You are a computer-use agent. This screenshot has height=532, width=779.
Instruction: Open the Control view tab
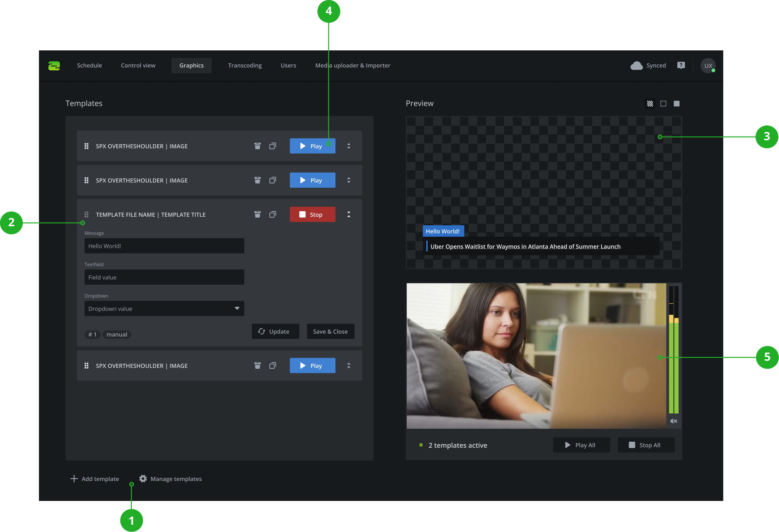coord(138,65)
